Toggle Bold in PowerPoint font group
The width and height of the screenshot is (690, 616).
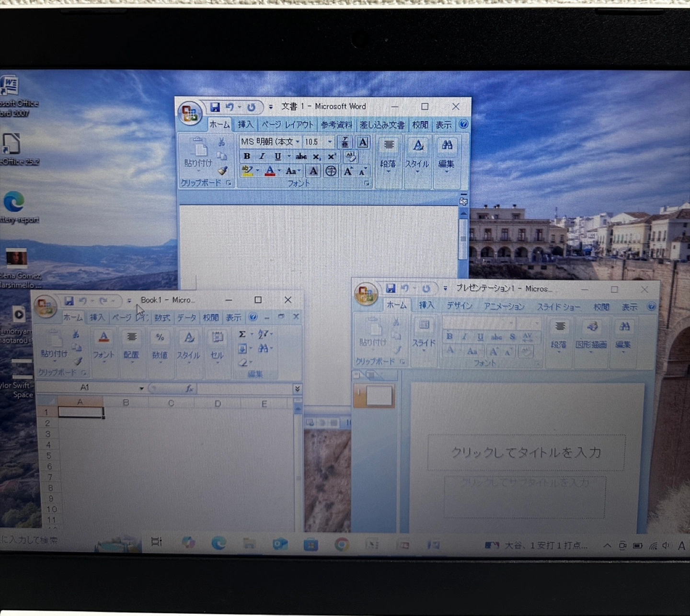(449, 336)
